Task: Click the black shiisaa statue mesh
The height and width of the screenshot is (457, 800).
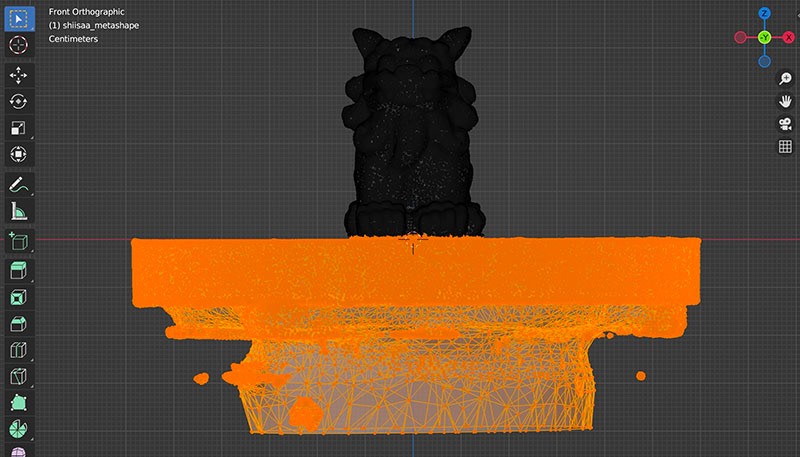Action: (x=412, y=133)
